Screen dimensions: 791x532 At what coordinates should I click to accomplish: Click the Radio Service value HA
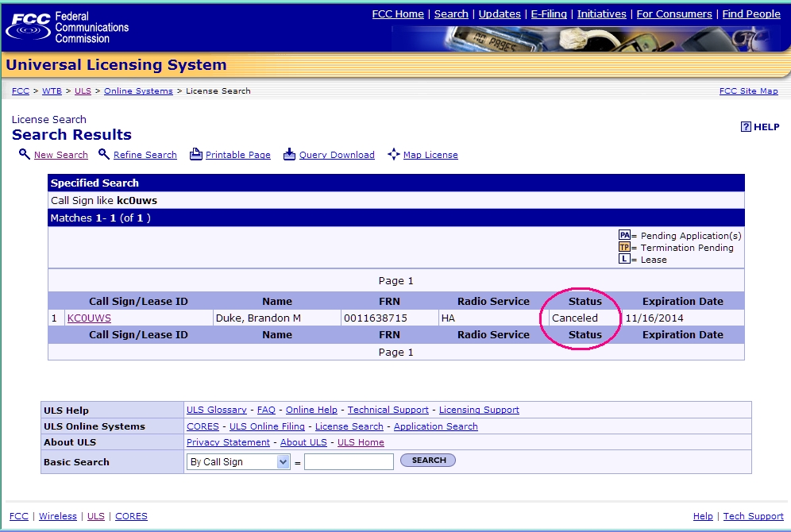pos(448,318)
